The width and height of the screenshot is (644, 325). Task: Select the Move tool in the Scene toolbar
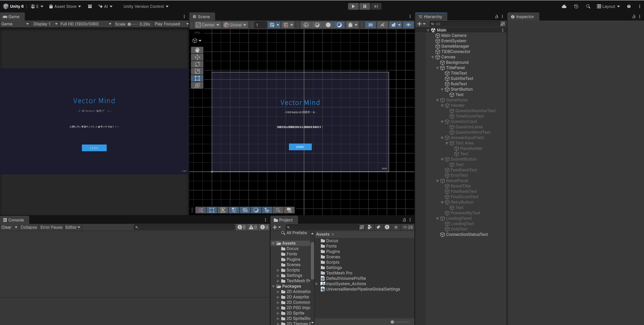197,57
